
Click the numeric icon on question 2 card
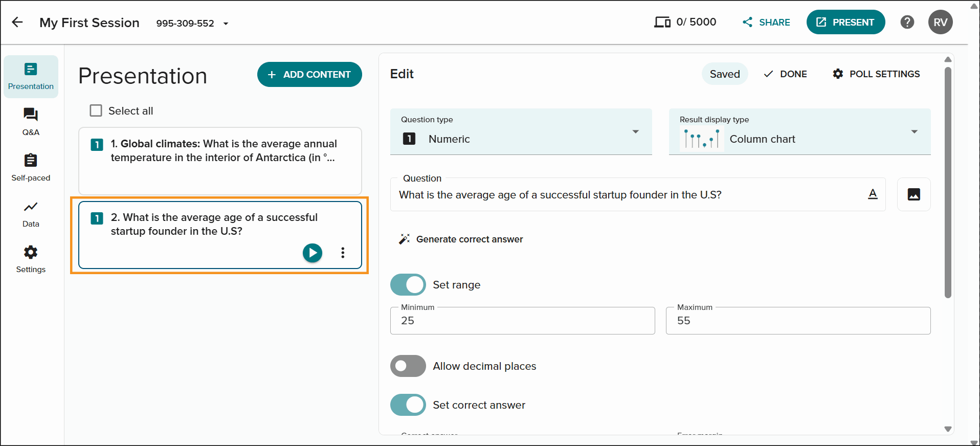pyautogui.click(x=97, y=218)
